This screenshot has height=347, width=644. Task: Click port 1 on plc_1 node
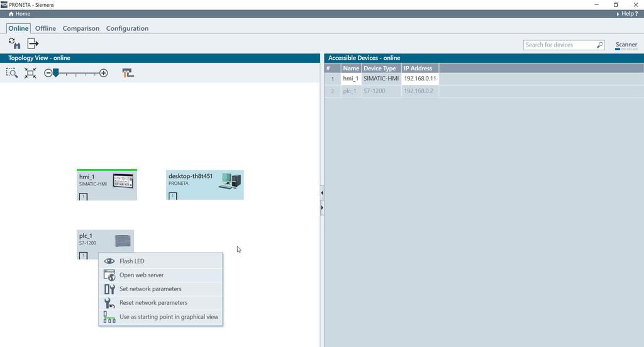click(84, 256)
